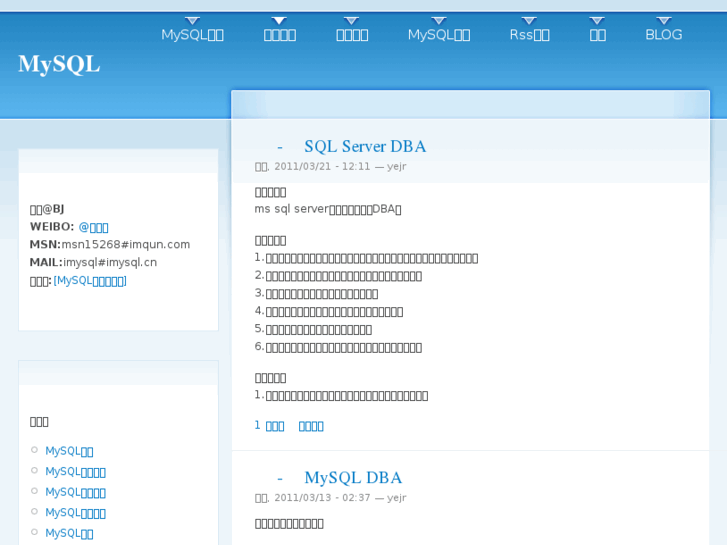
Task: Open the short menu item between Rss and BLOG
Action: point(598,35)
